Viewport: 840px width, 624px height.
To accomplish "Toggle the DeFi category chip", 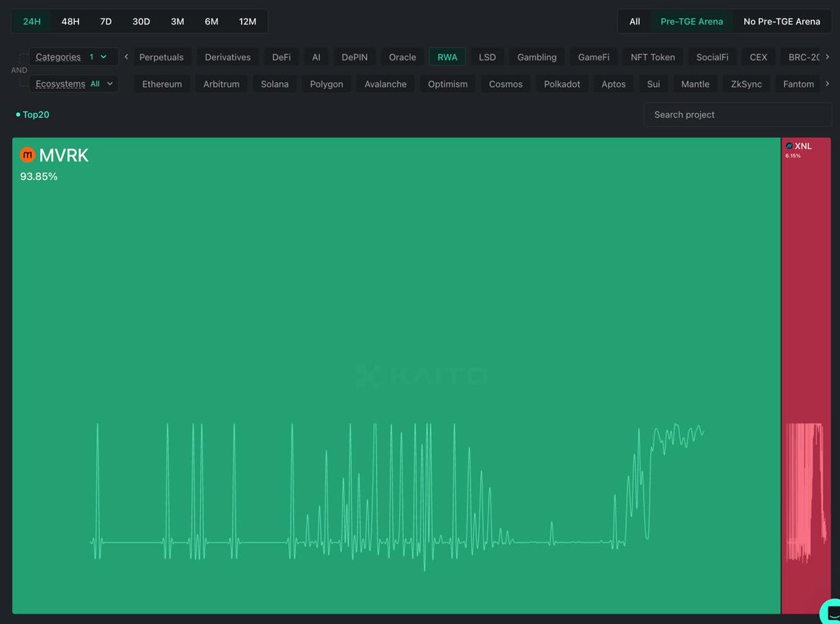I will 281,57.
